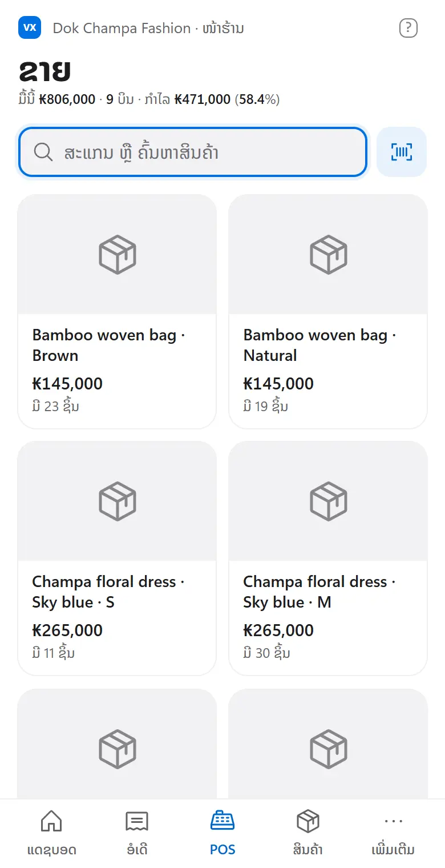Open the orders receipt icon
The width and height of the screenshot is (445, 868).
click(137, 822)
